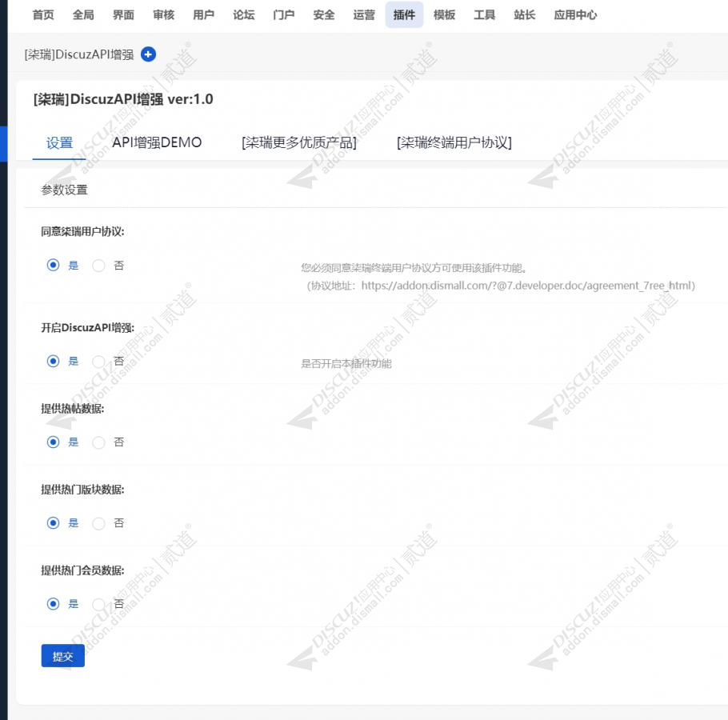Open the 应用中心 menu
Viewport: 728px width, 720px height.
coord(575,15)
